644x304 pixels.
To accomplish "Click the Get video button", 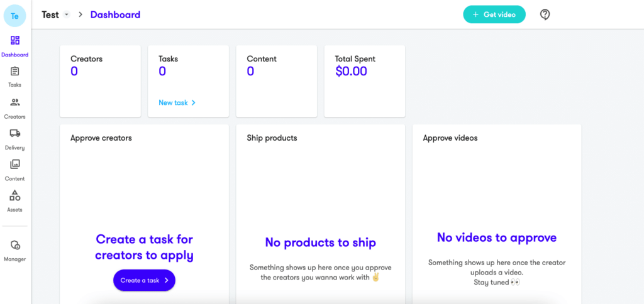I will (494, 14).
